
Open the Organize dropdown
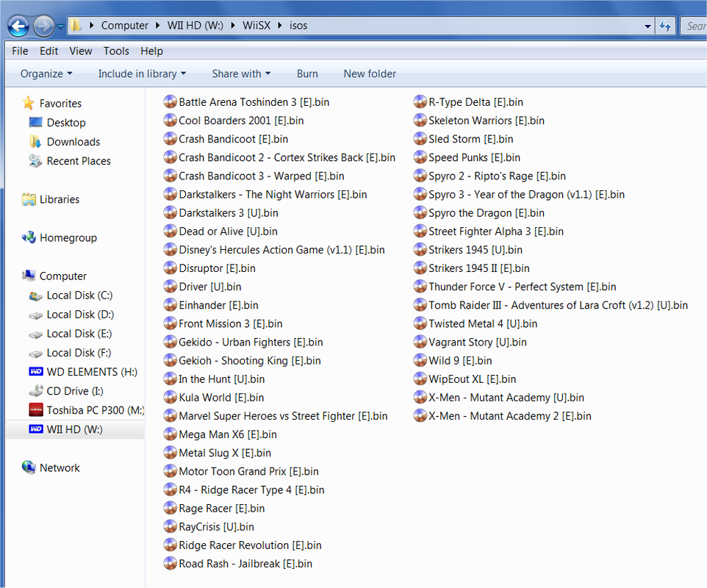46,73
